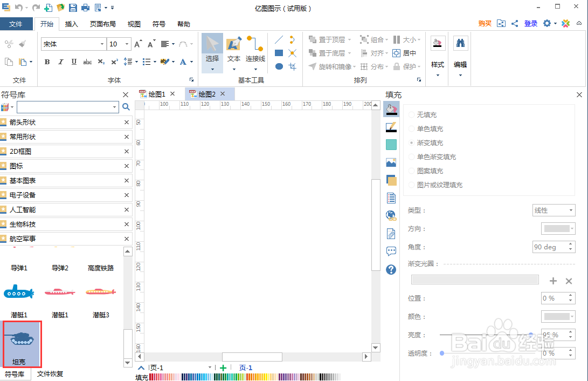588x381 pixels.
Task: Click the Bold formatting icon
Action: (47, 62)
